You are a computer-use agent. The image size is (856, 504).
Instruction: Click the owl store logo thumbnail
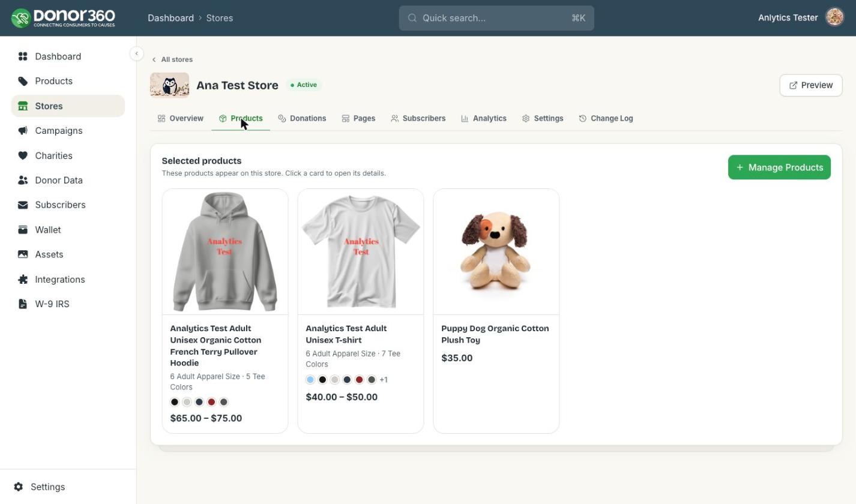(x=169, y=85)
